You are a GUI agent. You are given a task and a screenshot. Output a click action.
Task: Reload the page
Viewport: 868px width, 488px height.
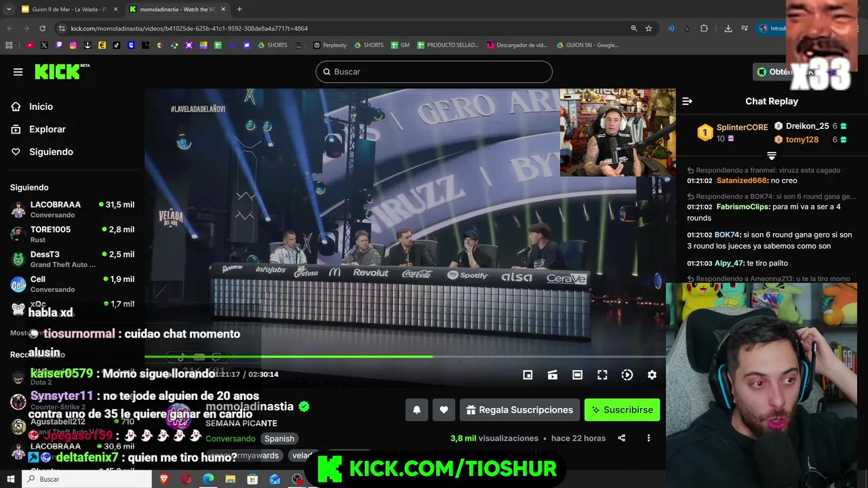point(42,28)
